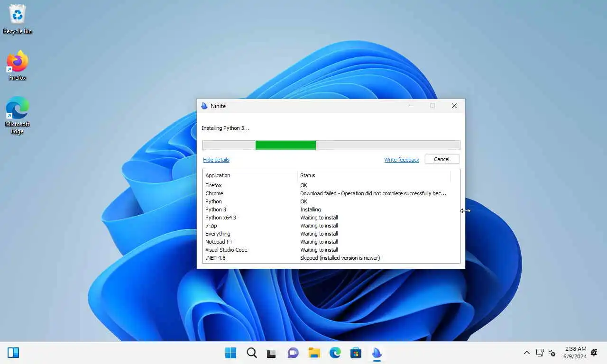Viewport: 607px width, 364px height.
Task: Click 'Skipped (installed version is newer)' status
Action: coord(340,258)
